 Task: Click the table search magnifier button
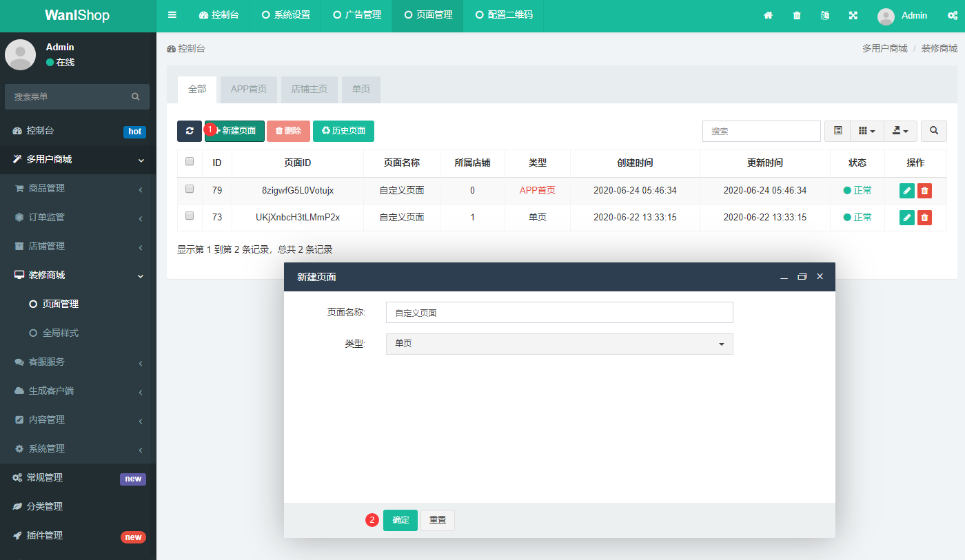934,131
